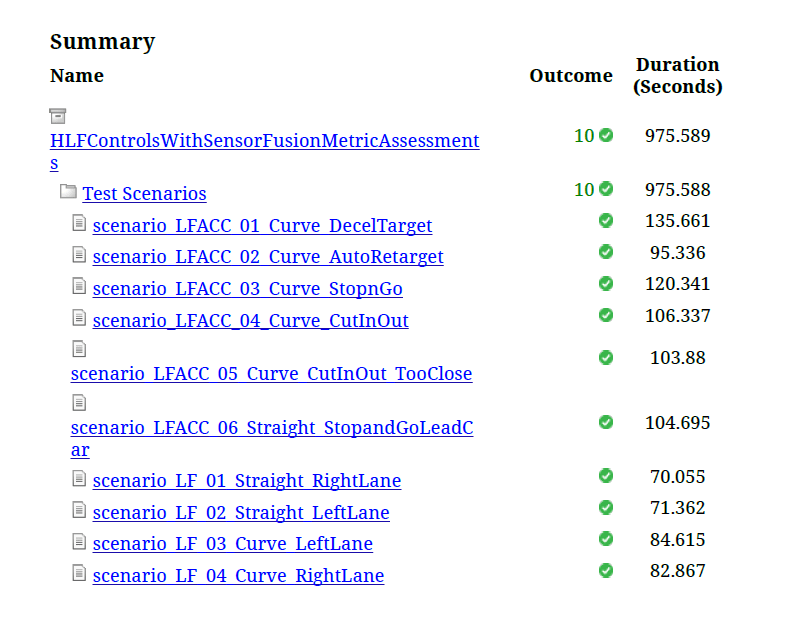Click the duration value 70.055
Viewport: 801px width, 621px height.
(677, 476)
